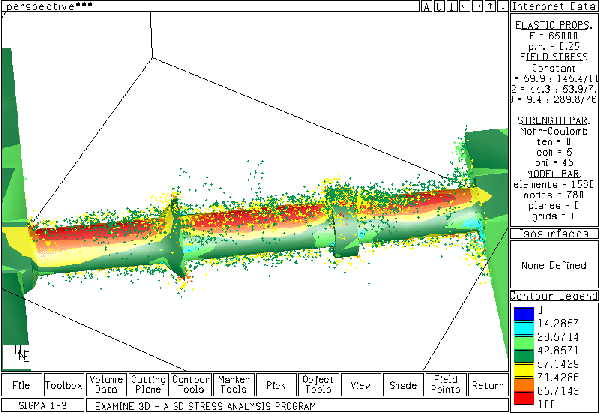Open the Volume Data menu
The image size is (599, 414).
[107, 385]
